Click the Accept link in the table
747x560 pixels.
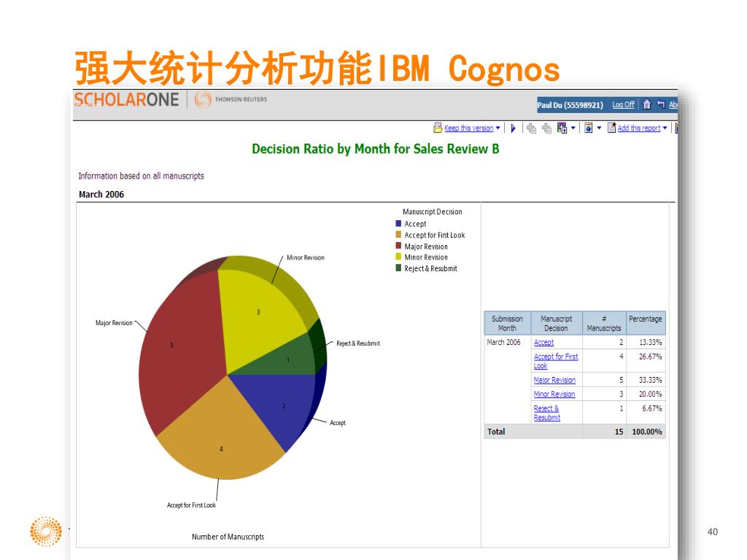tap(543, 343)
